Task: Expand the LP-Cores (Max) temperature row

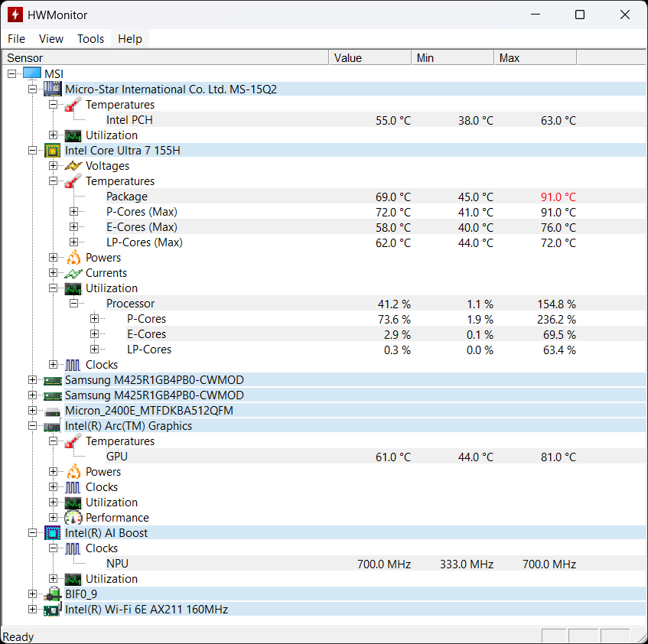Action: [73, 242]
